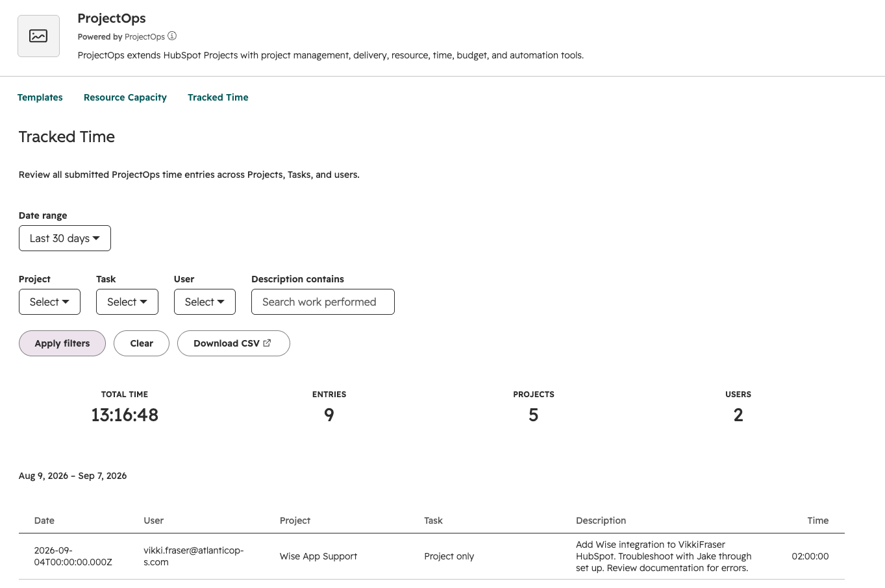Click the info icon beside Powered by ProjectOps
Screen dimensions: 885x588
click(172, 36)
